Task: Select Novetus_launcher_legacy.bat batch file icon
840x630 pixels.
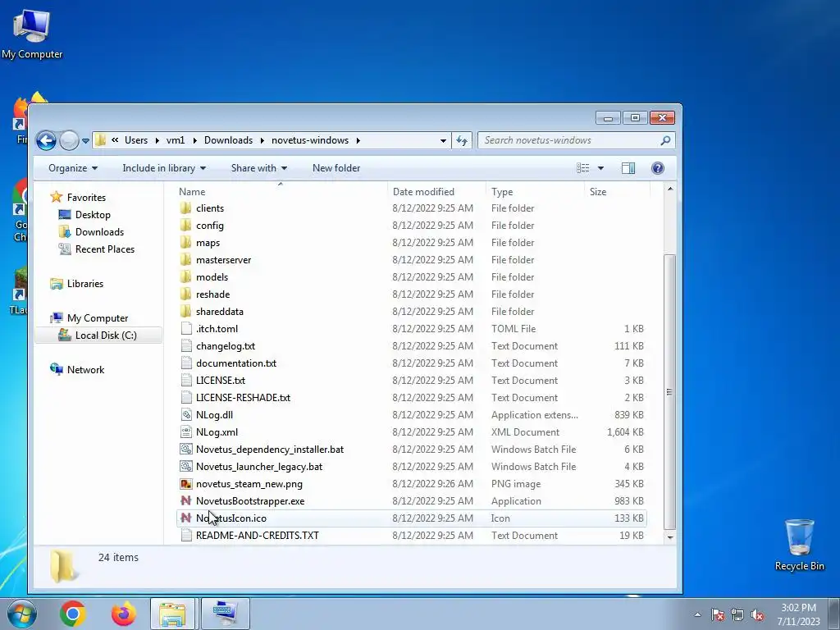Action: [x=186, y=467]
